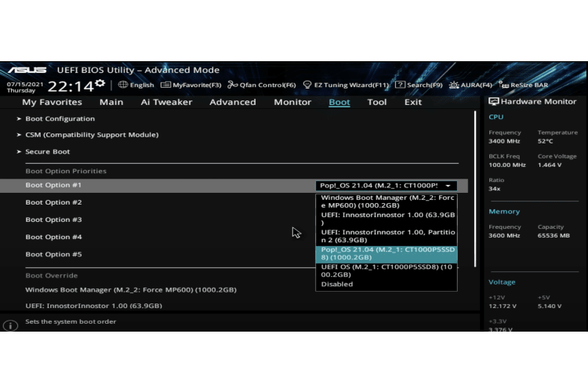Click +5V reading 5.140 V
This screenshot has width=588, height=392.
pos(550,306)
